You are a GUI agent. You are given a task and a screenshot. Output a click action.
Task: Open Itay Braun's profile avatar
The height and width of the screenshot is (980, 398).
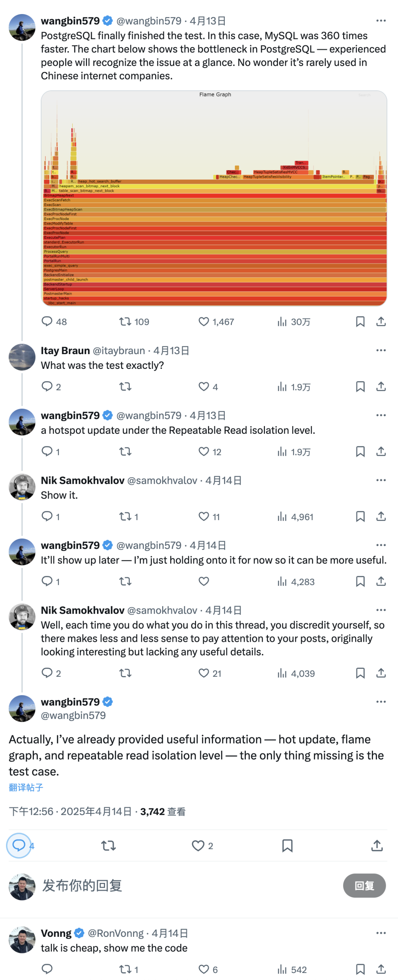[22, 357]
